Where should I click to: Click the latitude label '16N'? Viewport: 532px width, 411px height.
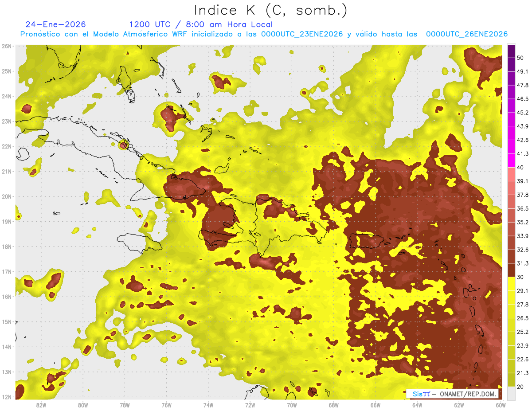click(x=7, y=297)
